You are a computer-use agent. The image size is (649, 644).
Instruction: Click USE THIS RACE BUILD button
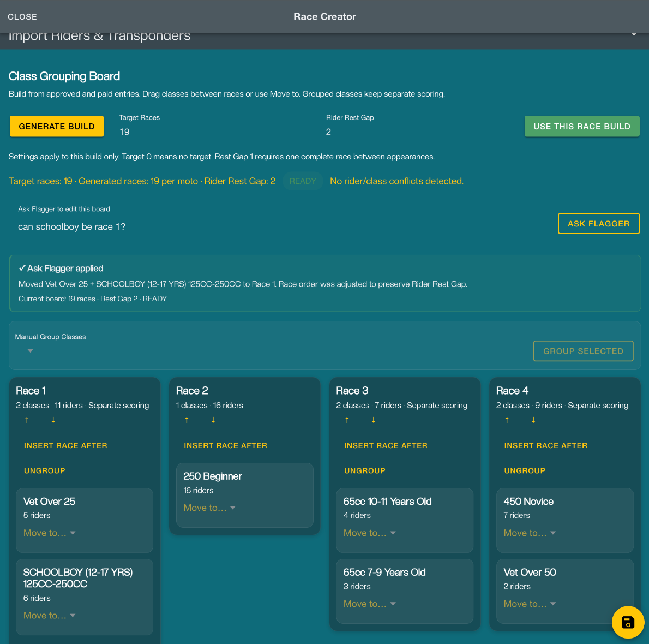pyautogui.click(x=581, y=126)
